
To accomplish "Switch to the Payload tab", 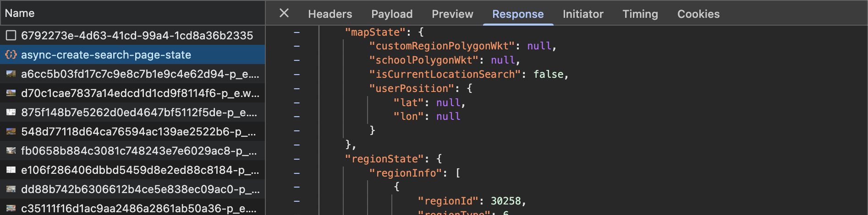I will pos(392,14).
